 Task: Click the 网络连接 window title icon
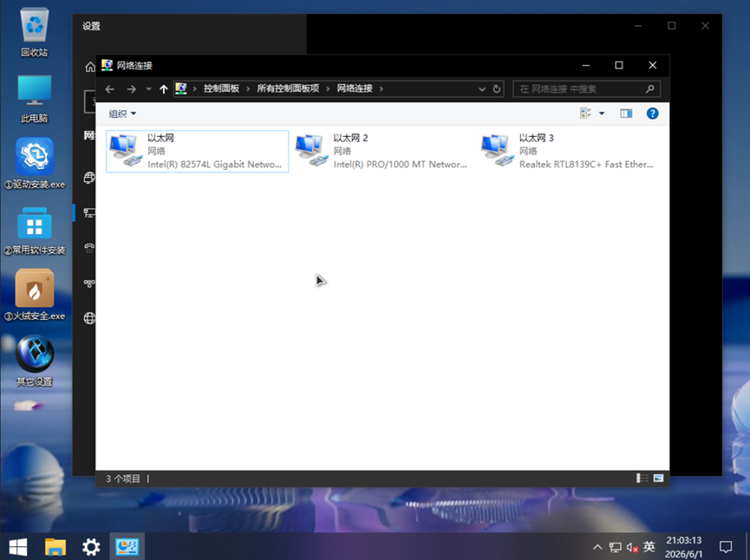pyautogui.click(x=108, y=65)
